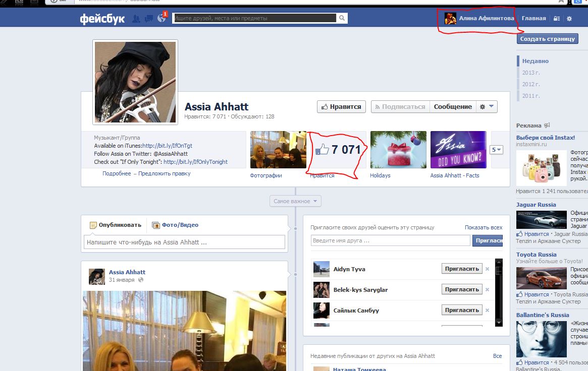588x371 pixels.
Task: Click the Реклама megaphone icon
Action: 547,125
